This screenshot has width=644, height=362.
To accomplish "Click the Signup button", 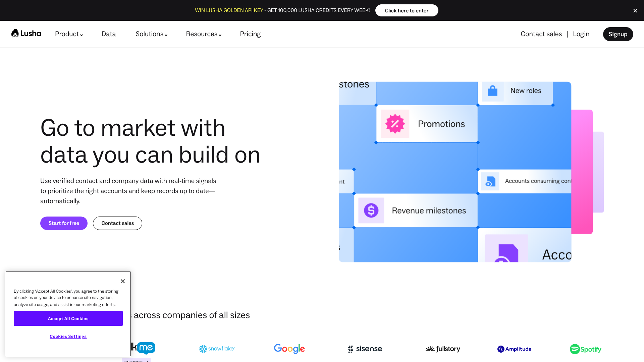I will click(x=618, y=34).
